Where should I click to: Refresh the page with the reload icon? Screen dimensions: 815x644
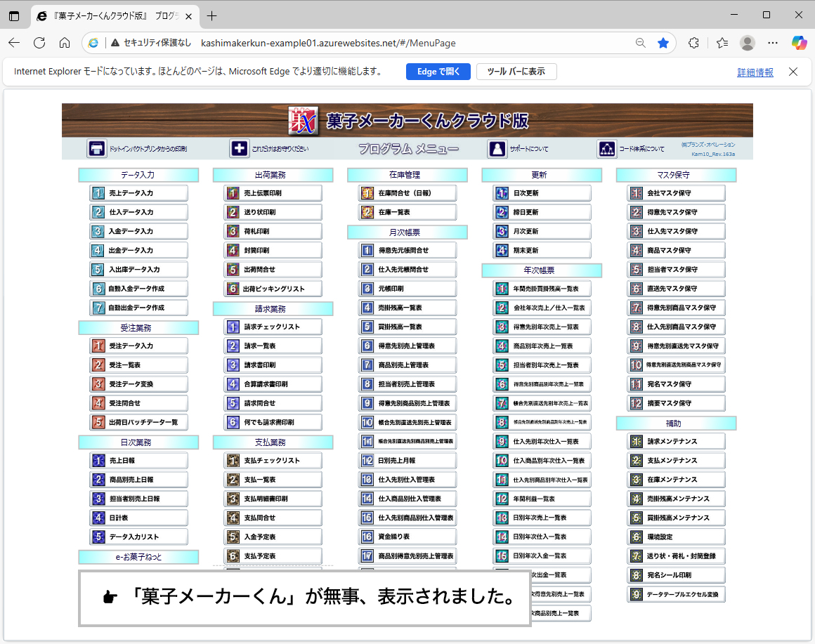click(39, 43)
